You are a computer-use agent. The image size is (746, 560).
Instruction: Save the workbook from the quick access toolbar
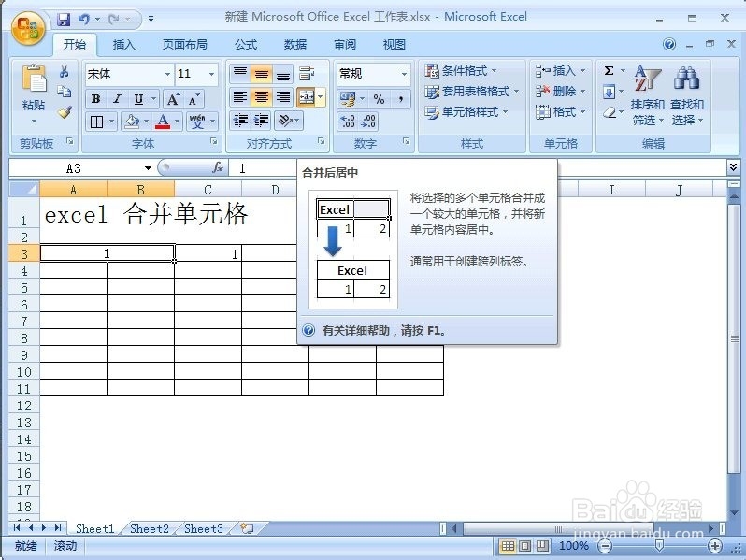tap(64, 19)
